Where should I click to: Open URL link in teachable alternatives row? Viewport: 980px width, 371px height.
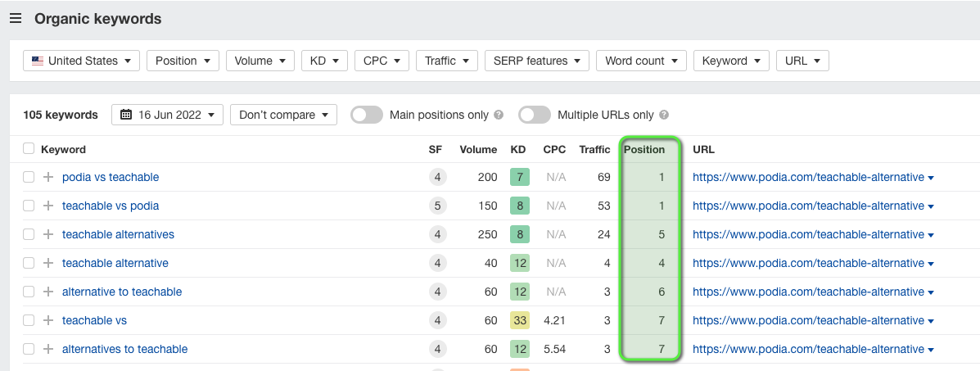click(808, 234)
